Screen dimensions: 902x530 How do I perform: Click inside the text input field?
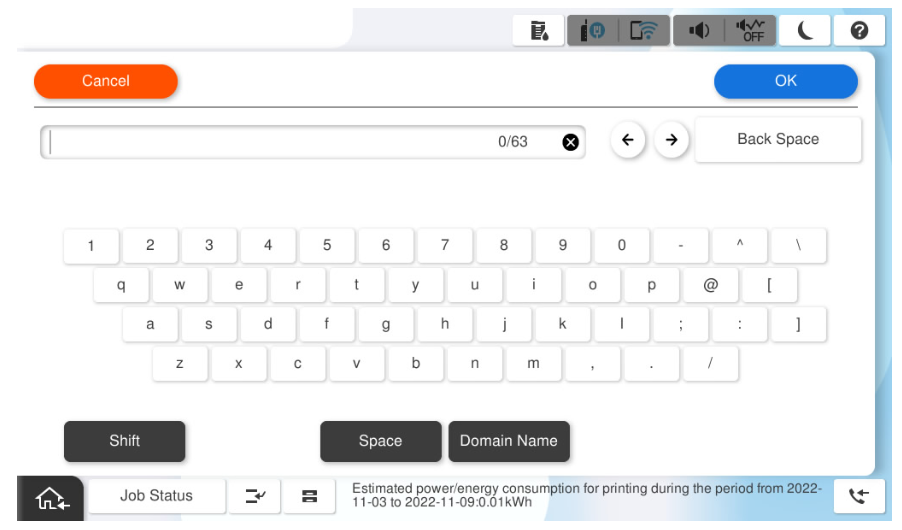pos(270,142)
